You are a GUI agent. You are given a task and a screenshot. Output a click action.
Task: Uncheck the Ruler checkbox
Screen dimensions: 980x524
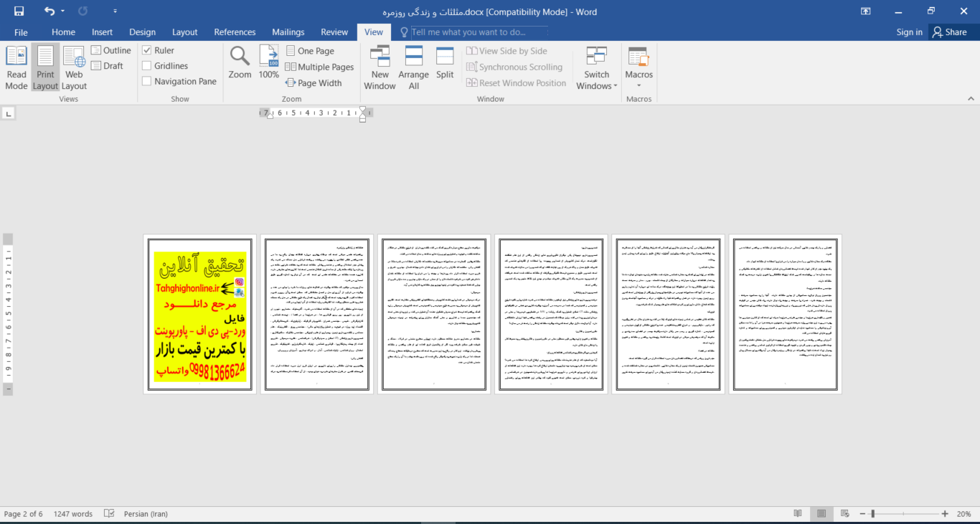(x=147, y=50)
